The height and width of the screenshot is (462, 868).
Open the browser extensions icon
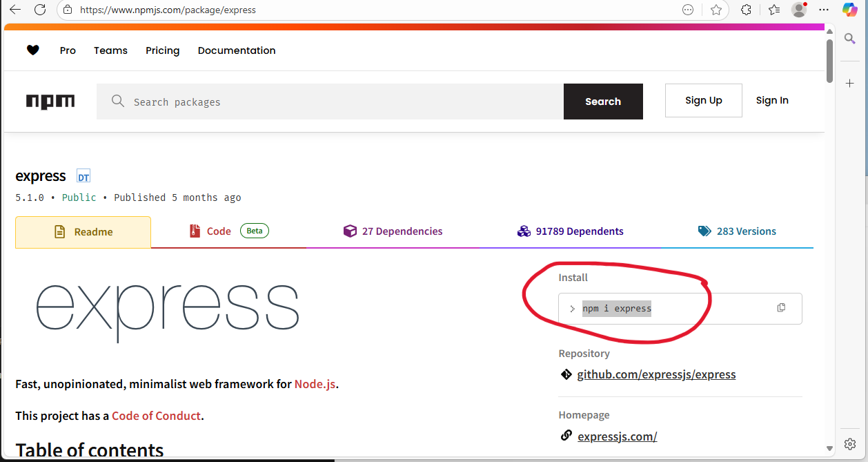[x=746, y=10]
